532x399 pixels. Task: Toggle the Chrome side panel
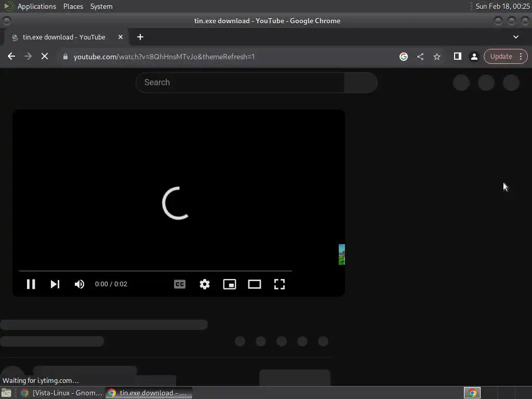(x=457, y=56)
